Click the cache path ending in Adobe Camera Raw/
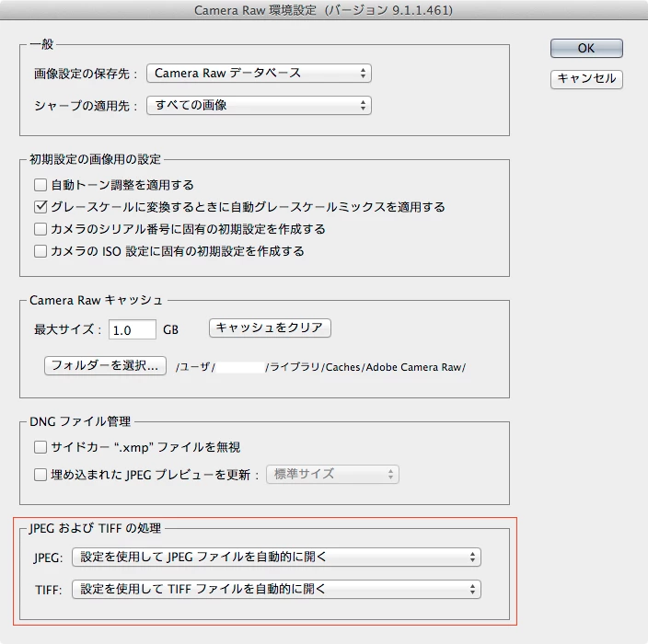Screen dimensions: 648x644 tap(320, 367)
